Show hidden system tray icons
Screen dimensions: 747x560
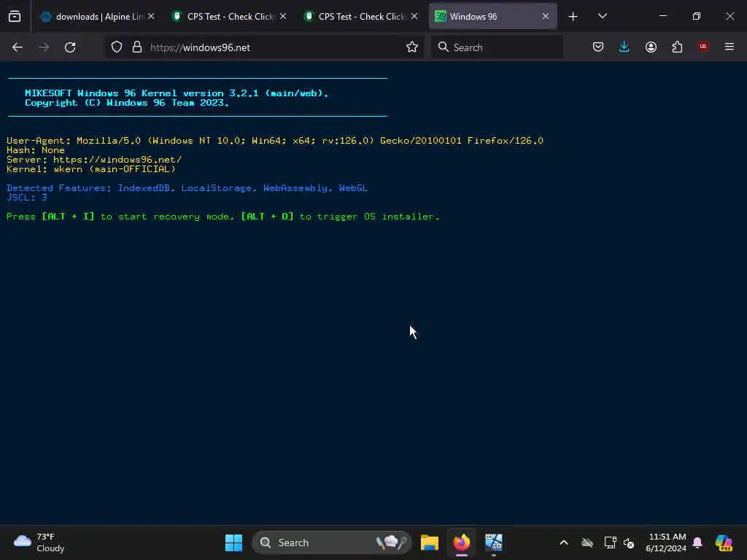pyautogui.click(x=564, y=542)
